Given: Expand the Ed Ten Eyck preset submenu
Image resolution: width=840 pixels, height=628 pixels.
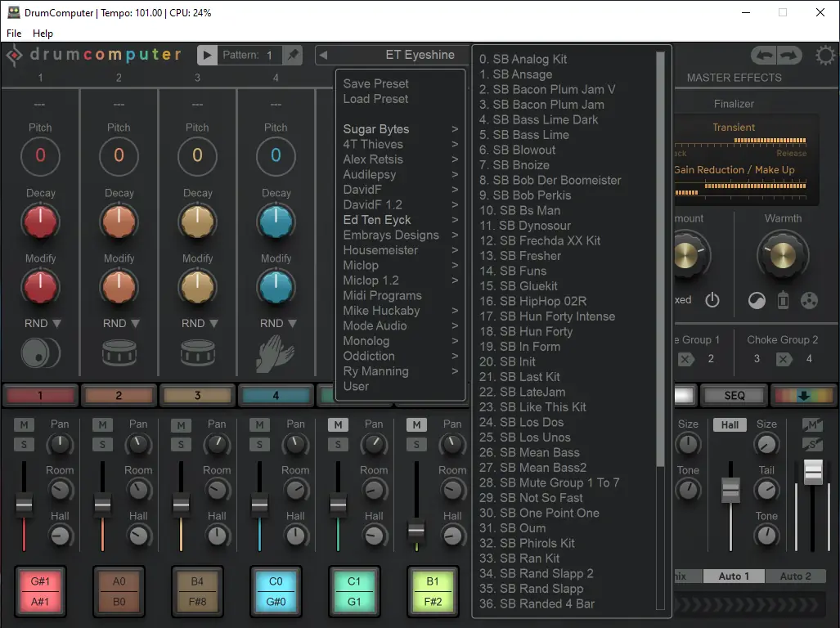Looking at the screenshot, I should pyautogui.click(x=400, y=220).
